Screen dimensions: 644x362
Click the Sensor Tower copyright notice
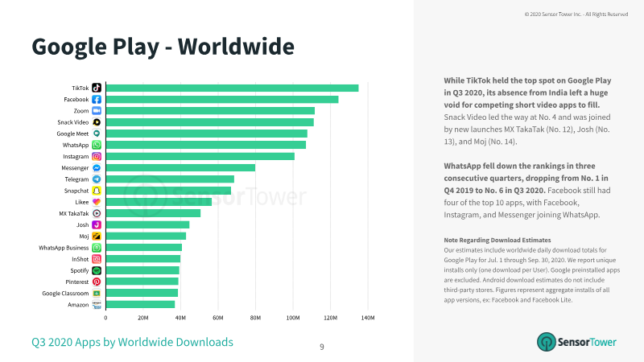click(x=576, y=14)
